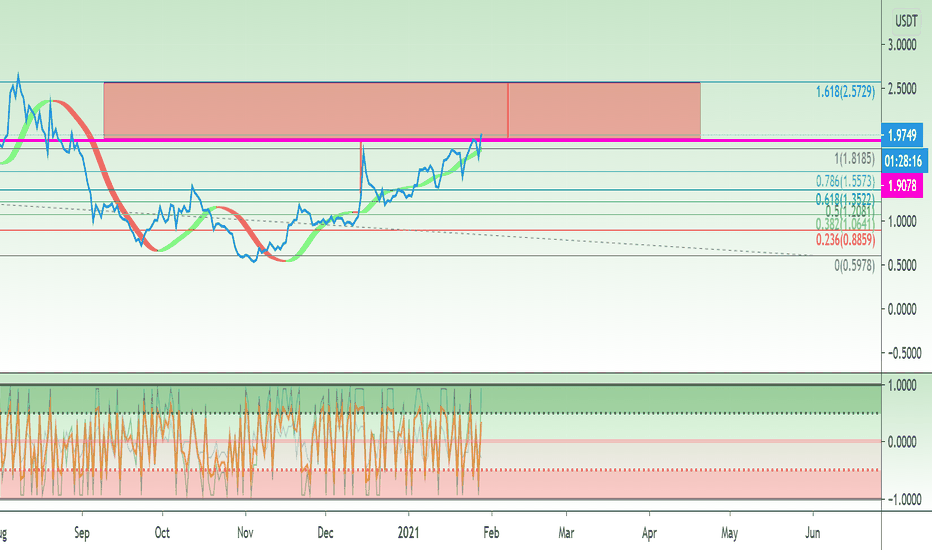The image size is (932, 550).
Task: Select the magenta horizontal price line
Action: pyautogui.click(x=440, y=140)
